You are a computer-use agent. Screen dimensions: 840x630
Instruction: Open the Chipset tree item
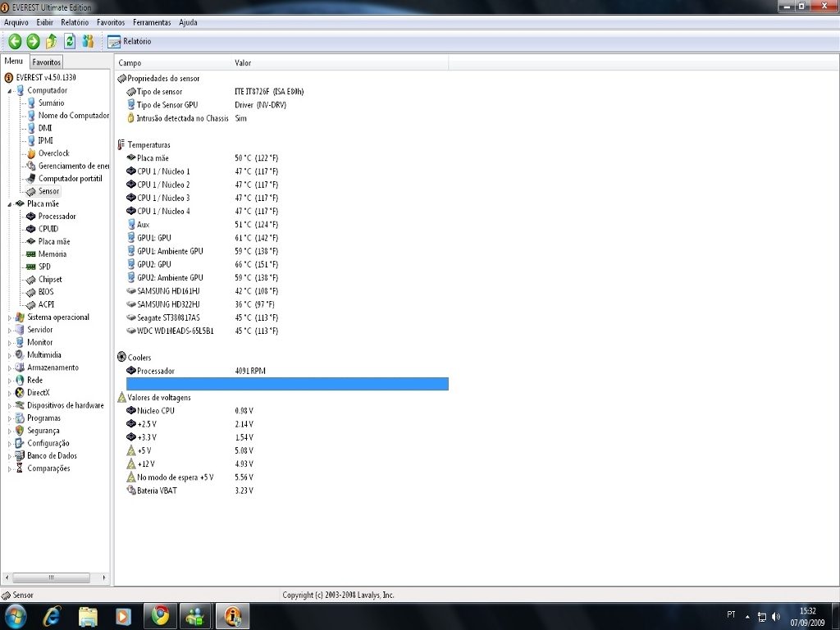tap(50, 279)
